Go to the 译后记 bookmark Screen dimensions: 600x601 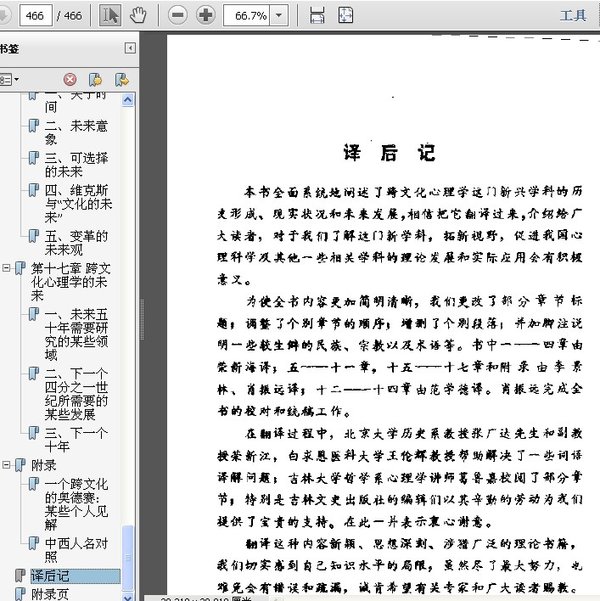48,576
